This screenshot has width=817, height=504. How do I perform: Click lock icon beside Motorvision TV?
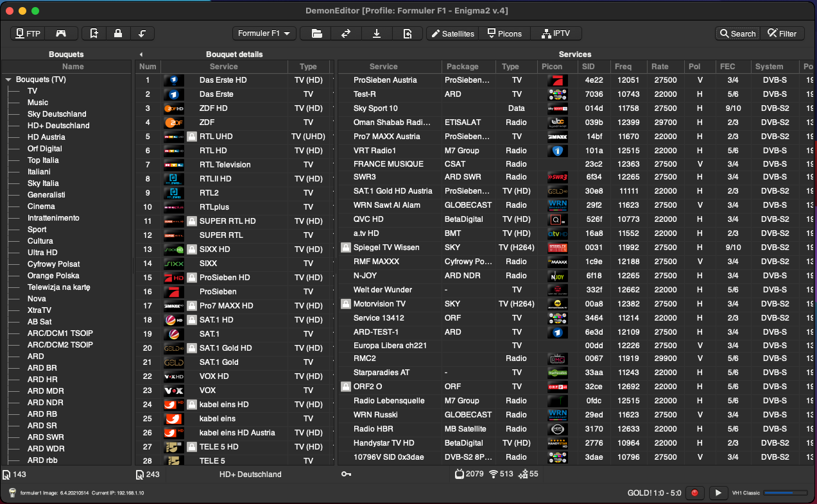pos(346,304)
